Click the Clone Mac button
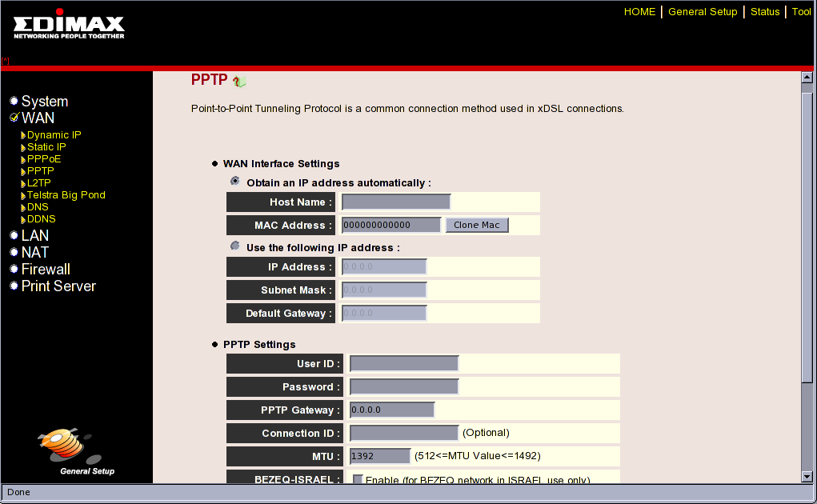Viewport: 817px width, 504px height. pos(477,225)
